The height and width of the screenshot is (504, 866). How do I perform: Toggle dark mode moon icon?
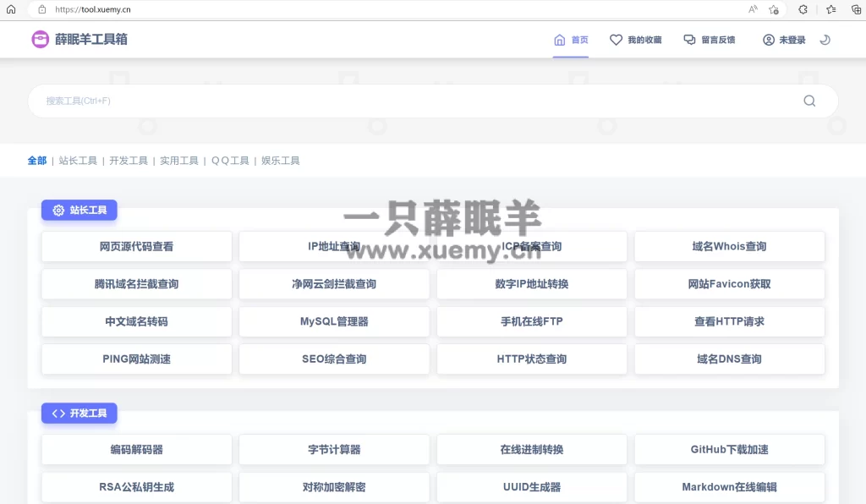click(x=825, y=40)
